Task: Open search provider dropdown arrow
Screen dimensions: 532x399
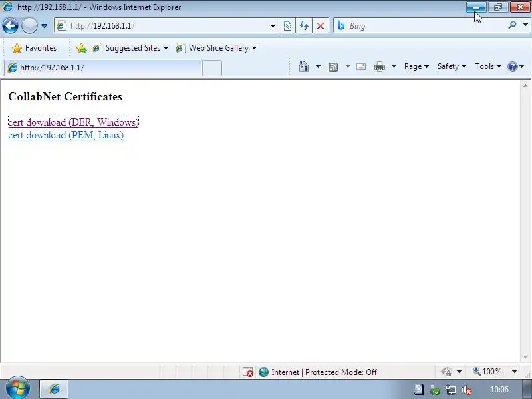Action: pos(525,25)
